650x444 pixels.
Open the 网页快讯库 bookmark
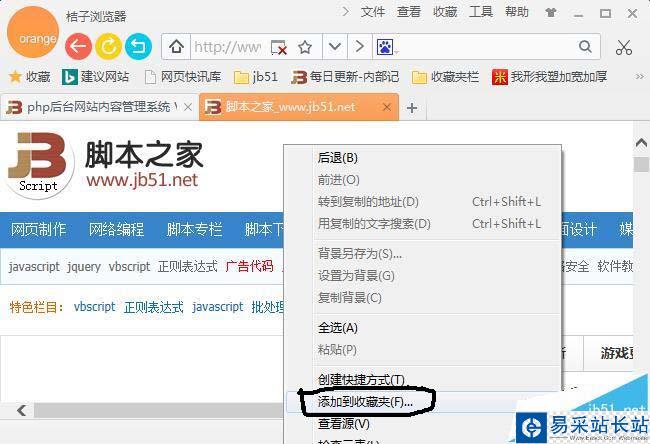point(183,77)
